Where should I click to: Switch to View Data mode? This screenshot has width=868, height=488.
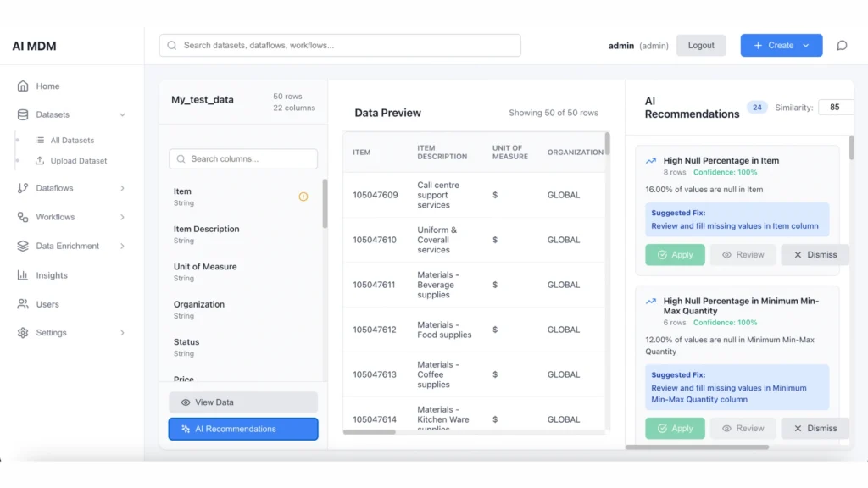click(x=243, y=402)
